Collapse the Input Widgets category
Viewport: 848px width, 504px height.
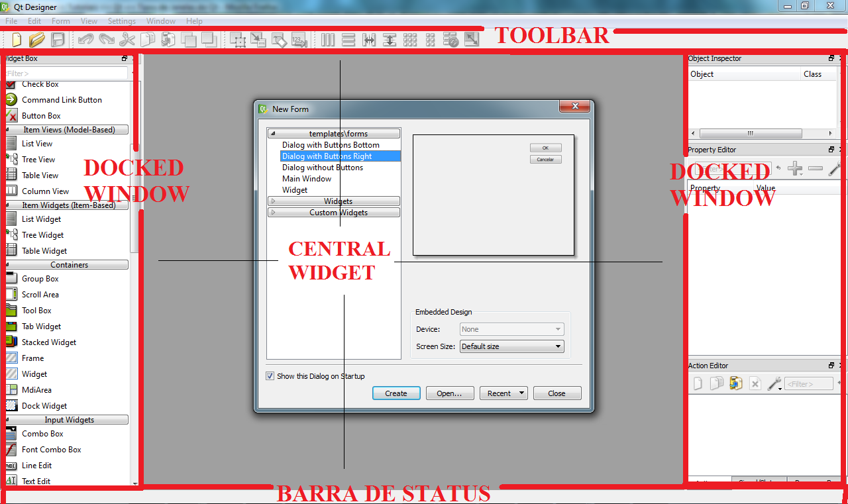click(66, 420)
